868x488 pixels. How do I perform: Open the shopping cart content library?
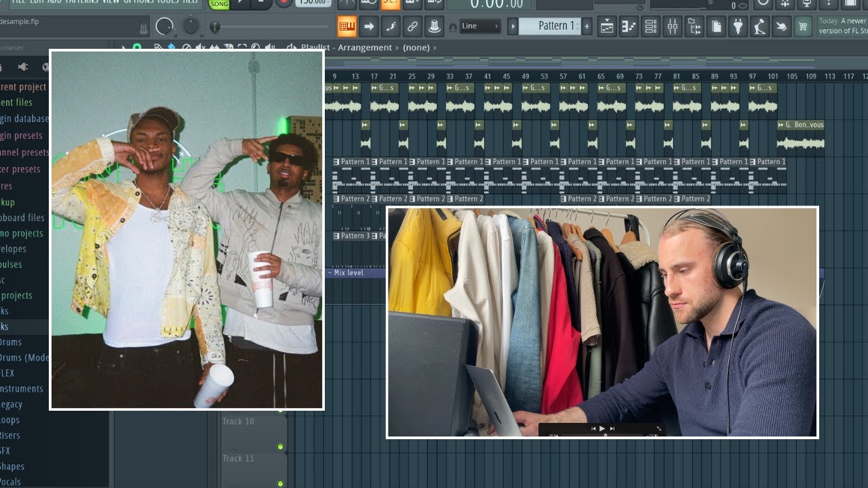tap(804, 27)
